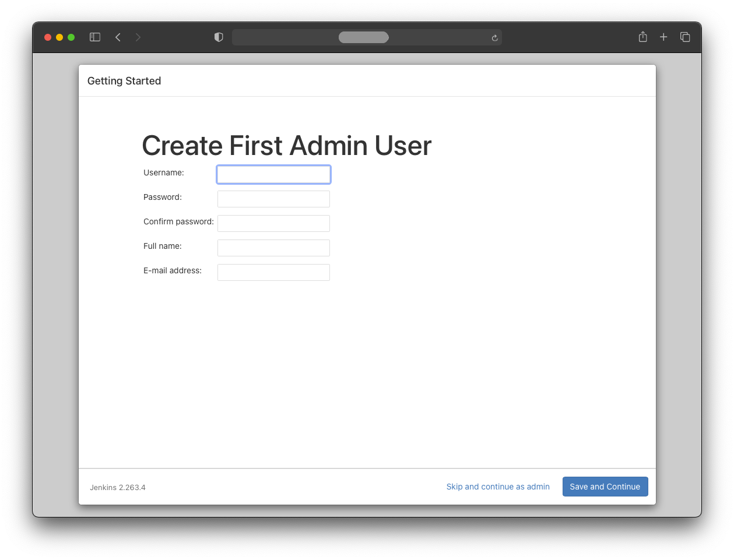Reload the page with the refresh icon

point(494,38)
